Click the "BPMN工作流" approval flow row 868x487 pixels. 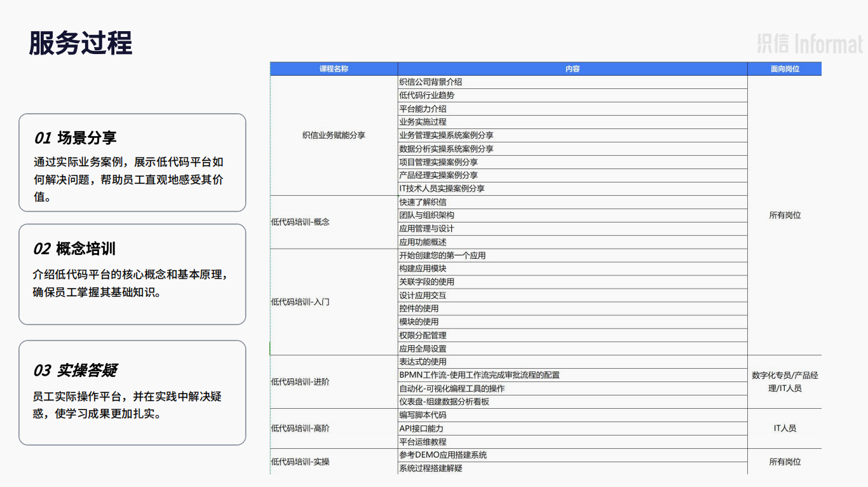click(573, 375)
